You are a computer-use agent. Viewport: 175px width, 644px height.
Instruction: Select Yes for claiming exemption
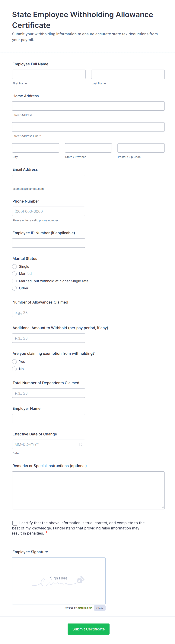coord(14,362)
